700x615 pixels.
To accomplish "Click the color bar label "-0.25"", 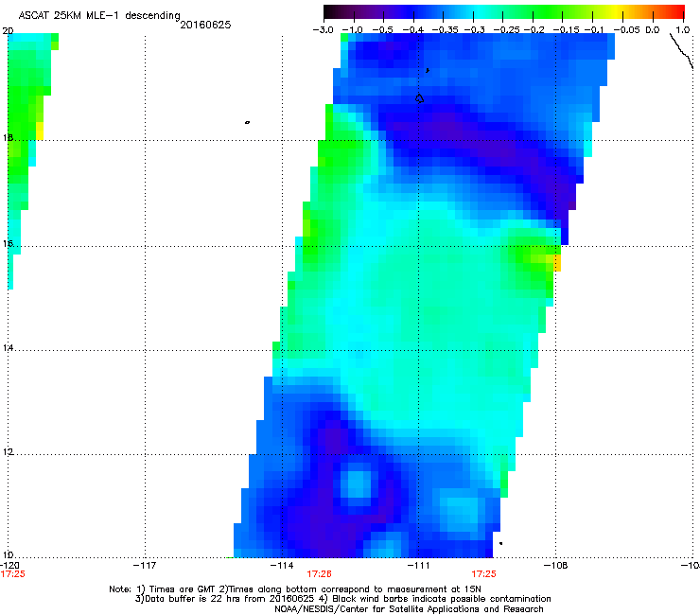I will (x=507, y=30).
